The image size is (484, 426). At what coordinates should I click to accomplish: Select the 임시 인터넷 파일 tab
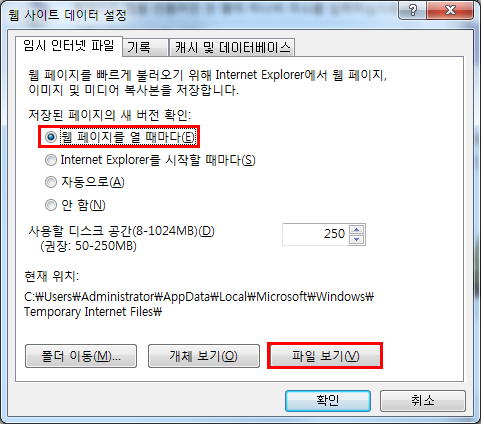tap(69, 46)
